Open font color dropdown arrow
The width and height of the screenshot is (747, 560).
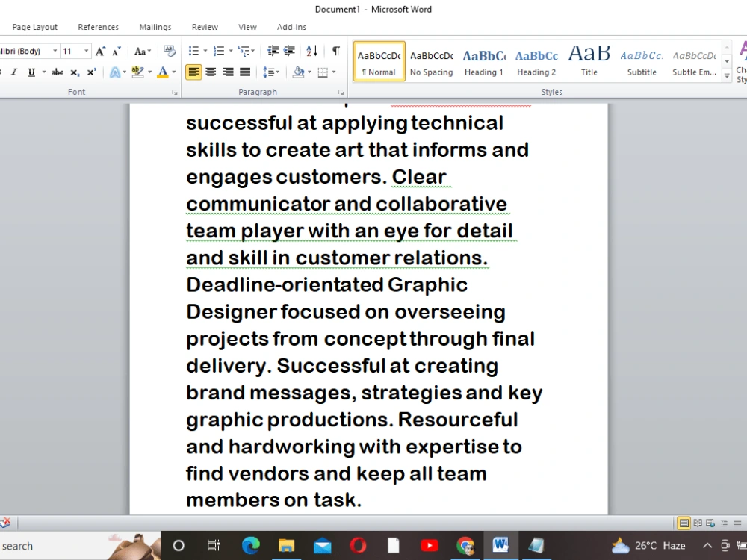[174, 72]
